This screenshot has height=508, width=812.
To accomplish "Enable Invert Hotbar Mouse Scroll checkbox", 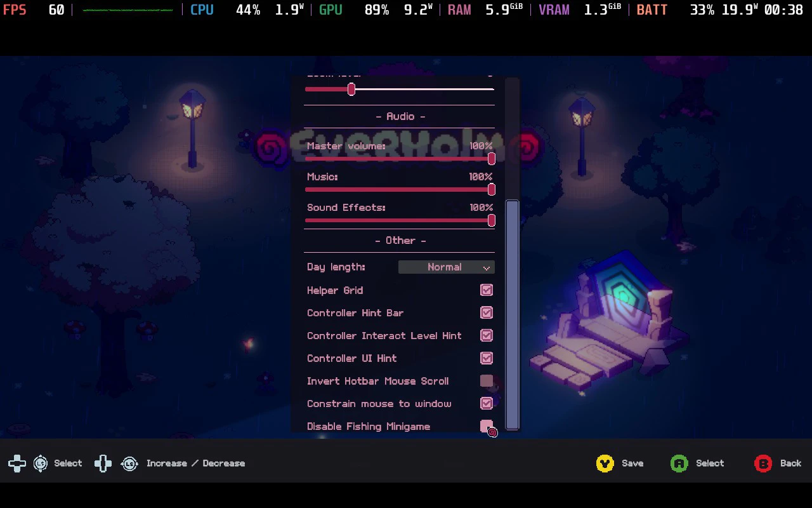I will pos(487,381).
